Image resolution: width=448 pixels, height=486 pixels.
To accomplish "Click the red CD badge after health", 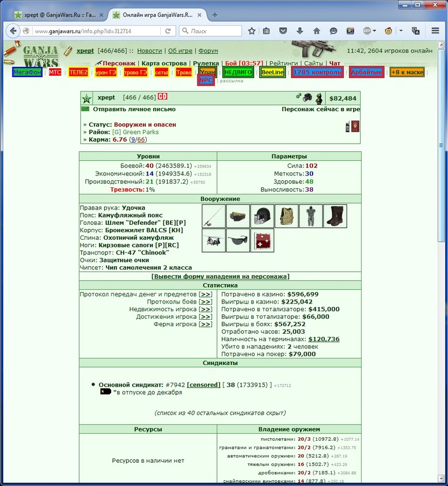I will (x=162, y=97).
